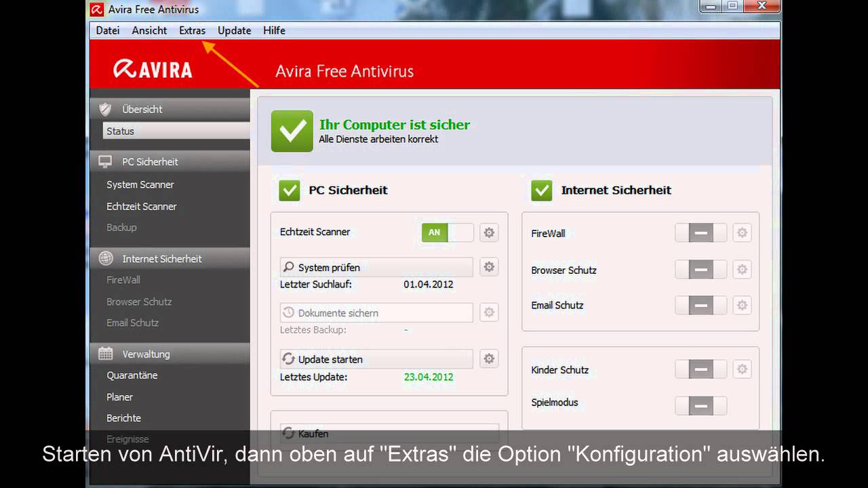868x488 pixels.
Task: Toggle the Echtzeit Scanner AN switch
Action: click(448, 232)
